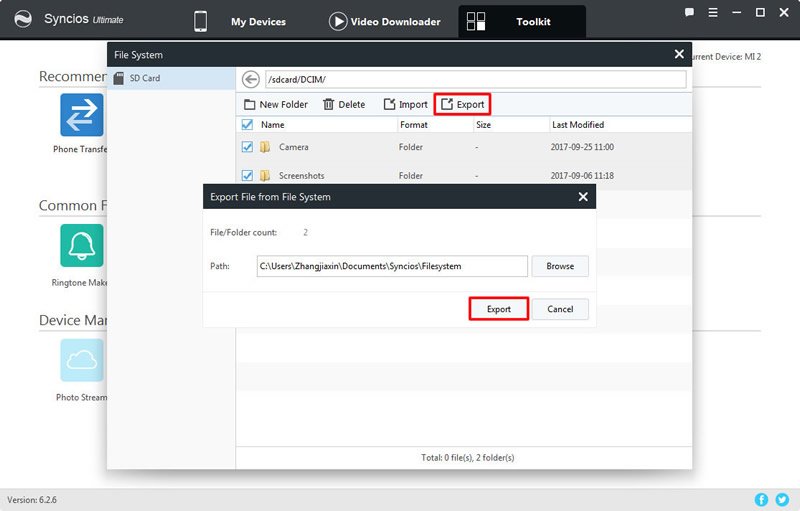The width and height of the screenshot is (800, 511).
Task: Click the Version: 6.2.6 label
Action: [32, 500]
